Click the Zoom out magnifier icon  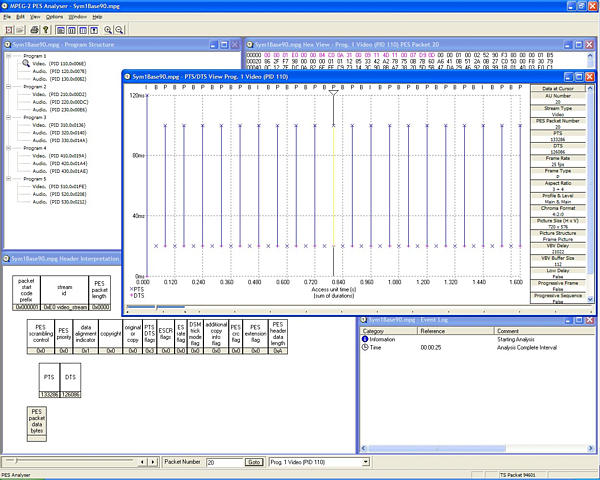point(119,30)
